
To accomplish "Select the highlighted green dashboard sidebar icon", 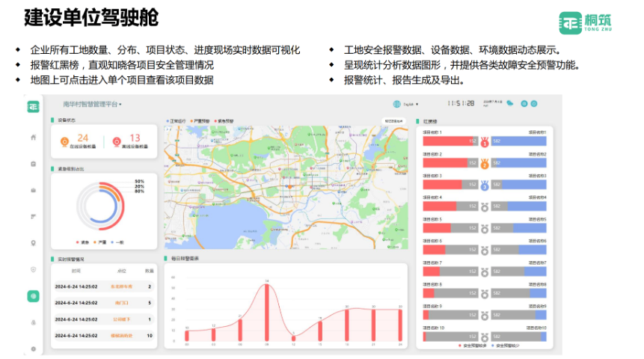I will click(x=34, y=295).
